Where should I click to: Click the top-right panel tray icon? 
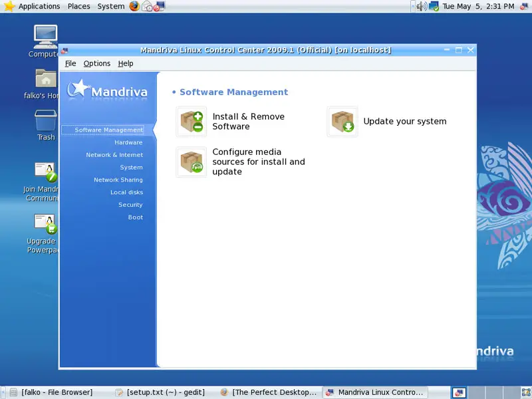tap(524, 6)
